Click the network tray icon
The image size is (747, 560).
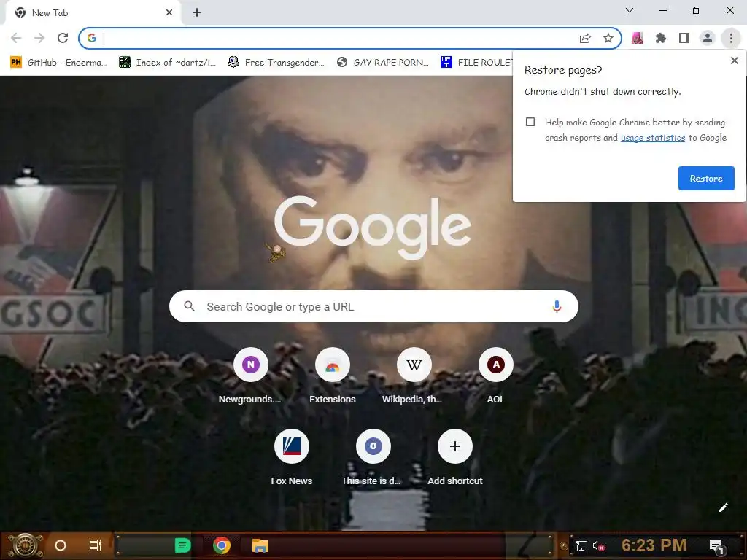(581, 545)
